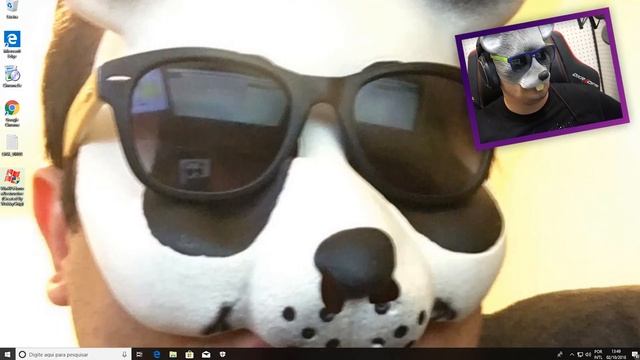Activate Cortana microphone in search box
Screen dimensions: 640x360
124,354
